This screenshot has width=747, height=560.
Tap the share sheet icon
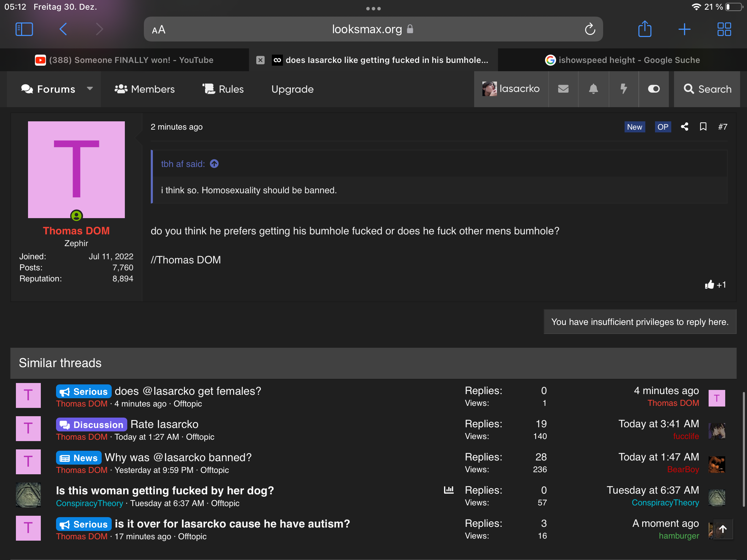[x=645, y=29]
